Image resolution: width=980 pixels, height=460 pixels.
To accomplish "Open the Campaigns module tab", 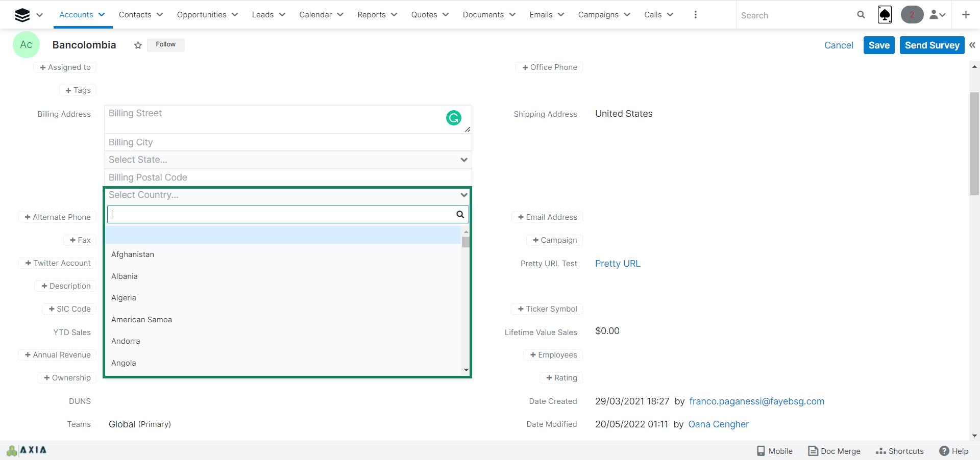I will coord(598,15).
